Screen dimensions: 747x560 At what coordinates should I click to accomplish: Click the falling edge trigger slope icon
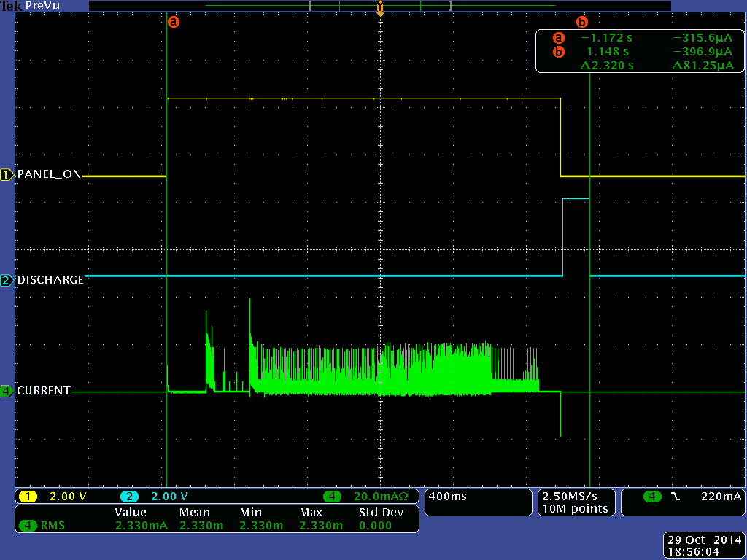[x=675, y=497]
